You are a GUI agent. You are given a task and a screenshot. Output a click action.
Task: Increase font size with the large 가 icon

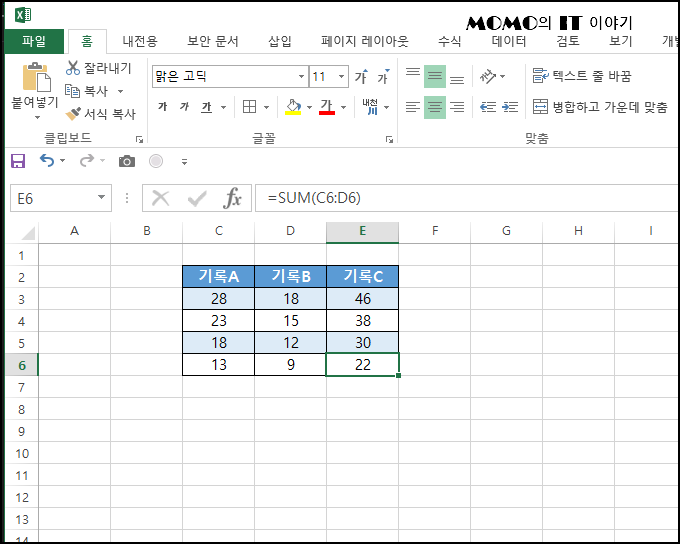[361, 77]
